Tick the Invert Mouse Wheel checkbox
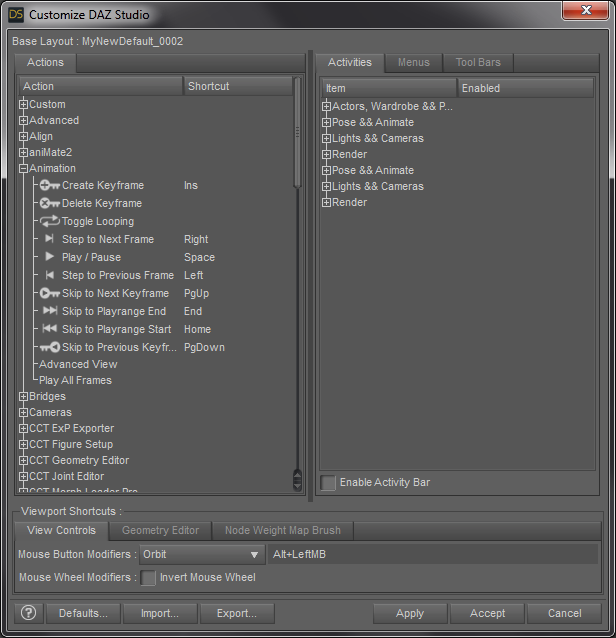Image resolution: width=616 pixels, height=638 pixels. 148,577
